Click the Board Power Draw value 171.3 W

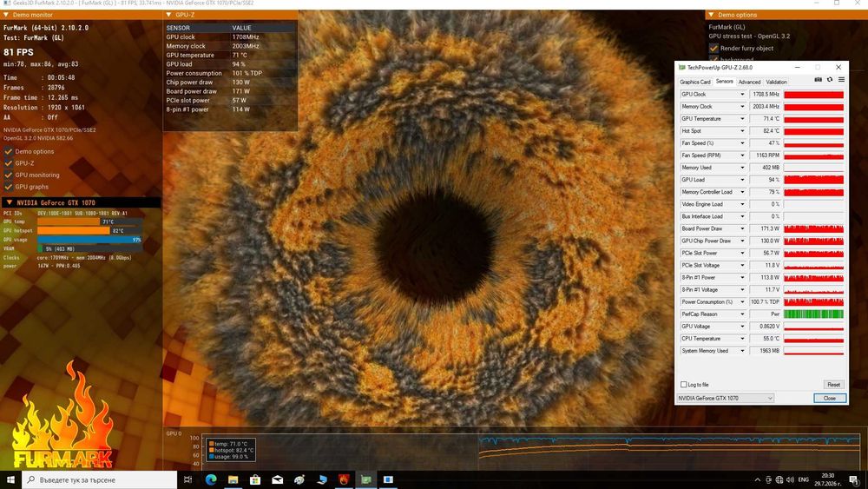pos(765,228)
